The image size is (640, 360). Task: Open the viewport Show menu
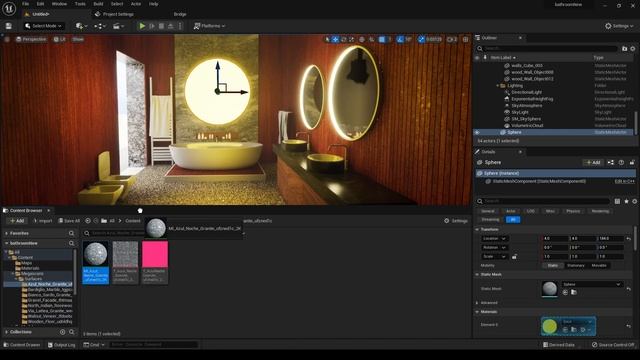pyautogui.click(x=78, y=39)
